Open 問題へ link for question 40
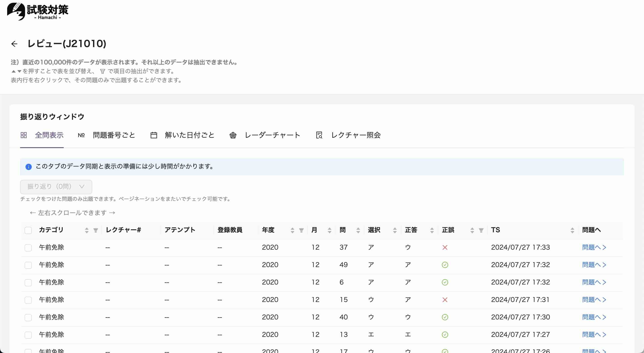 coord(594,317)
